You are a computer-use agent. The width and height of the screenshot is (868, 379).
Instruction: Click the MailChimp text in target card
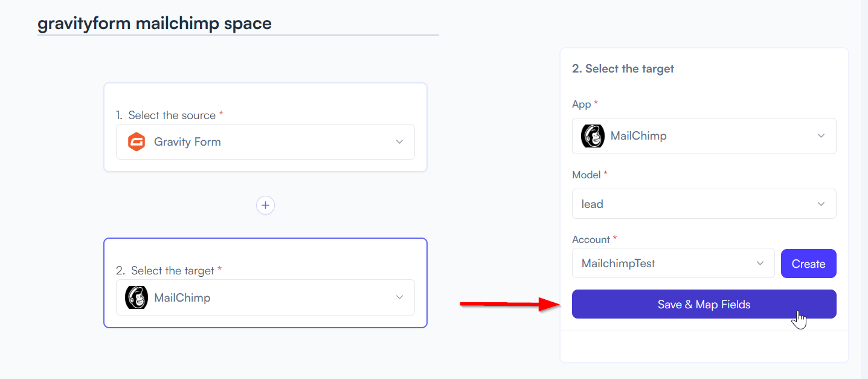click(182, 297)
